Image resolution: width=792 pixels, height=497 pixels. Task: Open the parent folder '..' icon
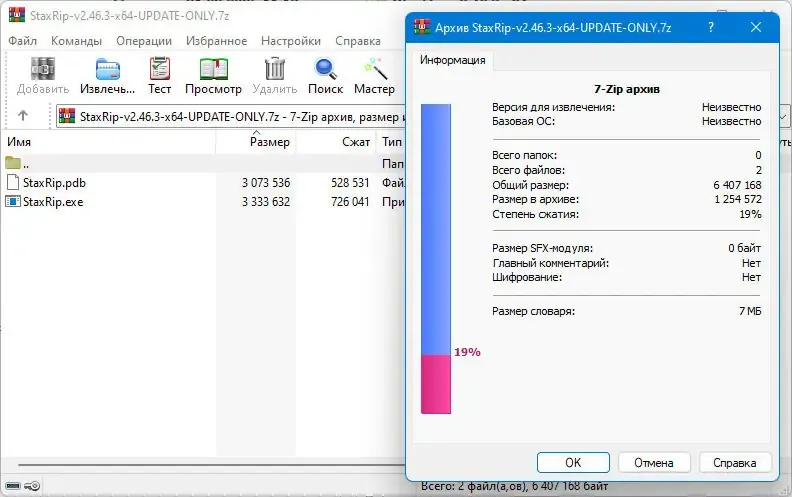coord(13,163)
